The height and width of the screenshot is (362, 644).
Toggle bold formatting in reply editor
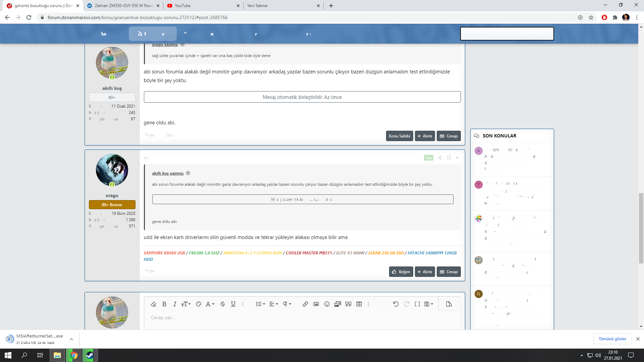(x=164, y=304)
